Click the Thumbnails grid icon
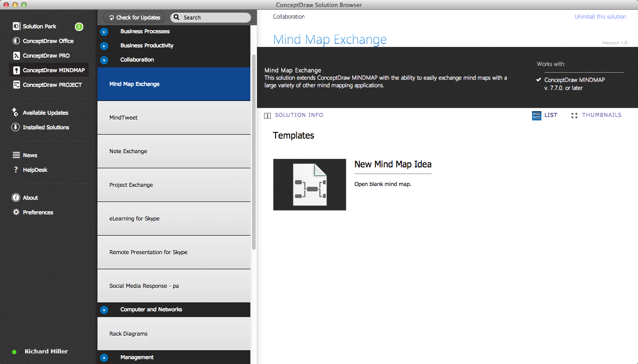The image size is (638, 364). click(574, 116)
